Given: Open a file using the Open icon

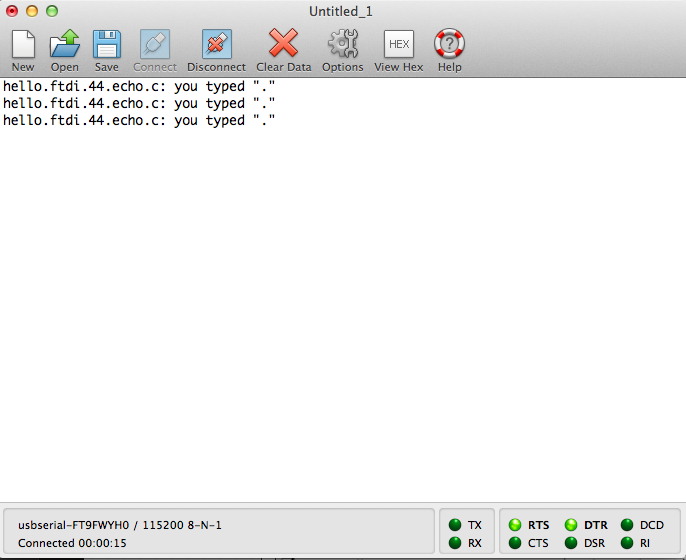Looking at the screenshot, I should pos(65,44).
